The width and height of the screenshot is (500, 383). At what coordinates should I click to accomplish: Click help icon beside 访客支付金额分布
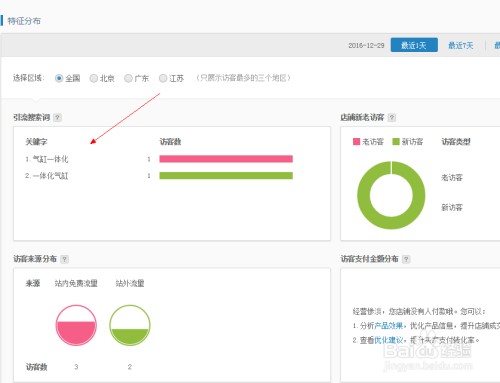pos(406,259)
